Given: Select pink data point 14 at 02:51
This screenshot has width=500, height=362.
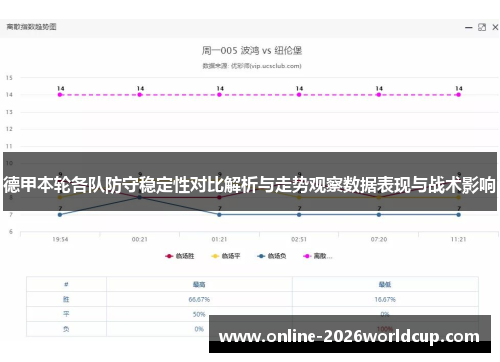Looking at the screenshot, I should [299, 95].
